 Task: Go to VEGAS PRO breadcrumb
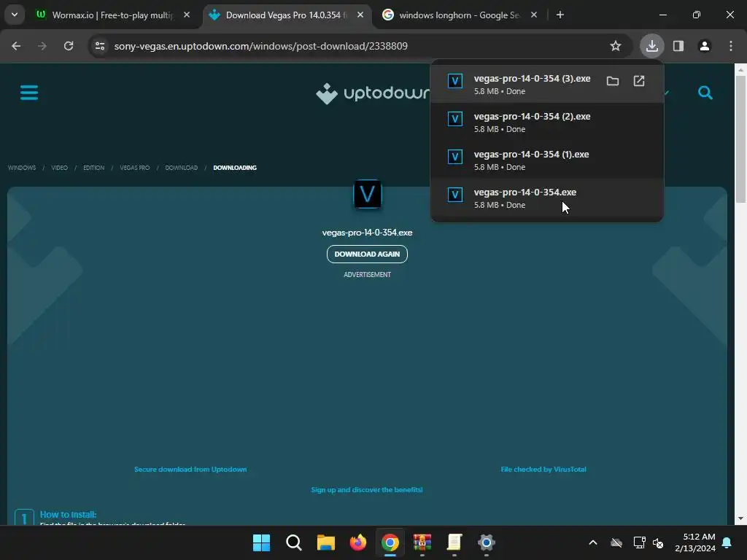pyautogui.click(x=135, y=168)
